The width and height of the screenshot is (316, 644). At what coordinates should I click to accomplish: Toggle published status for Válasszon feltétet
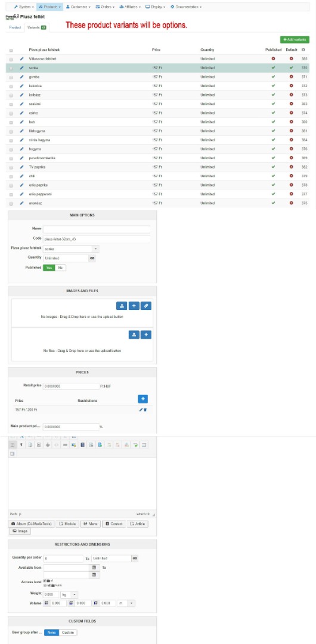coord(273,58)
